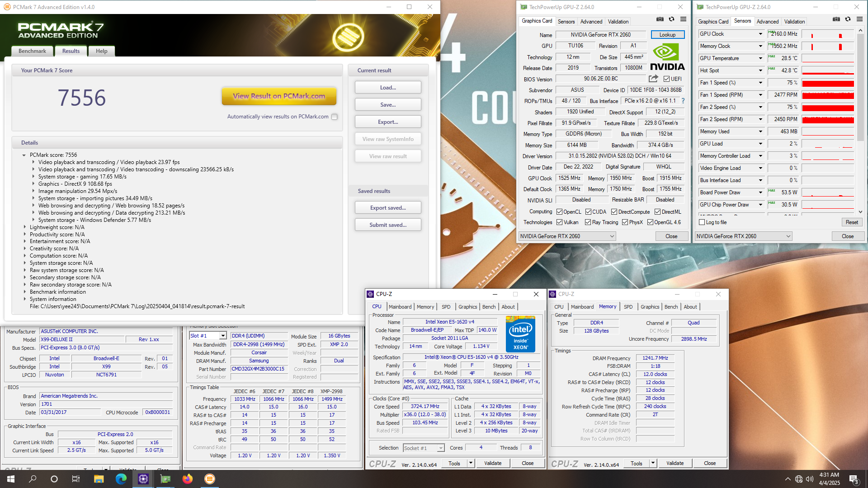Open Bench tab in right CPU-Z window
This screenshot has height=488, width=868.
(671, 307)
